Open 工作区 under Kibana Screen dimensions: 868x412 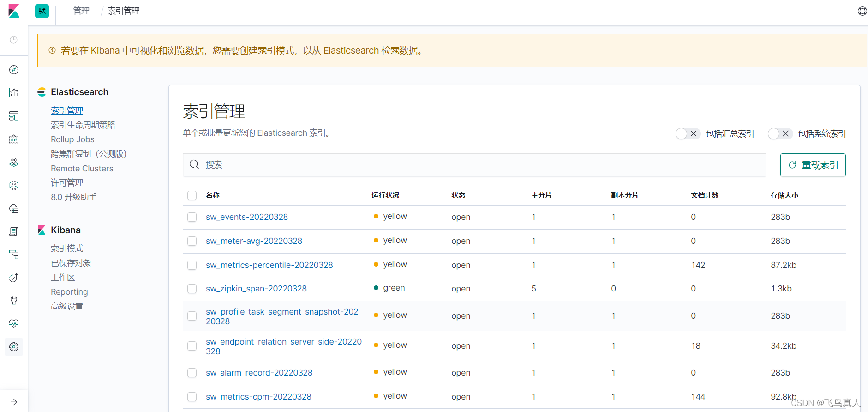[63, 278]
